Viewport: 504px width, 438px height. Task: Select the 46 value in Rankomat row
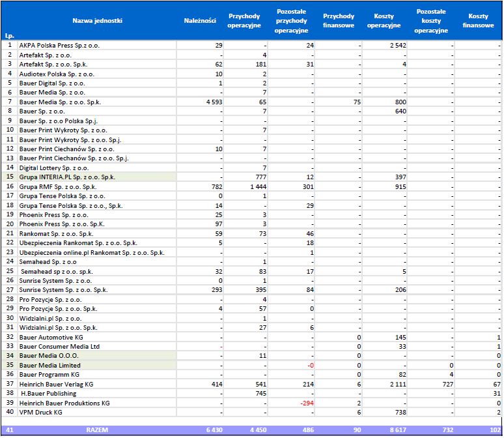pyautogui.click(x=310, y=233)
